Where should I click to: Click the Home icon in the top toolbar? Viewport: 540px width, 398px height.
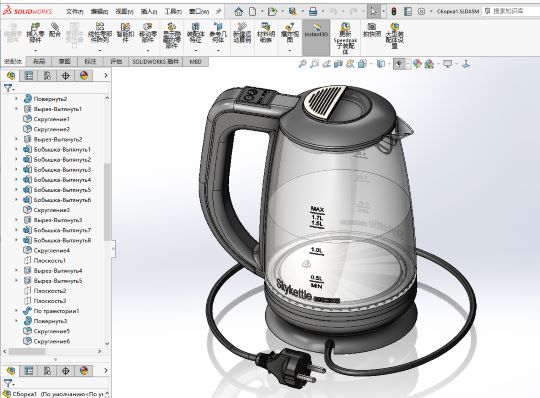click(x=238, y=11)
